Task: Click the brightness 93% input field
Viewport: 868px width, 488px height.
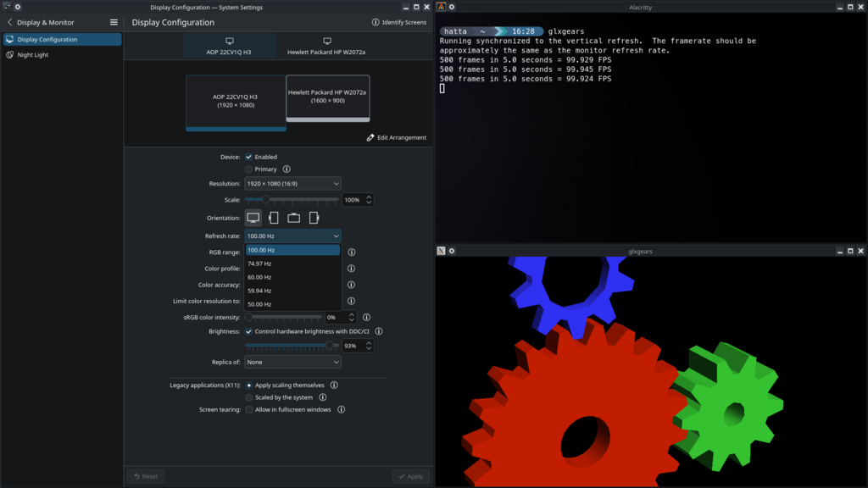Action: (x=353, y=346)
